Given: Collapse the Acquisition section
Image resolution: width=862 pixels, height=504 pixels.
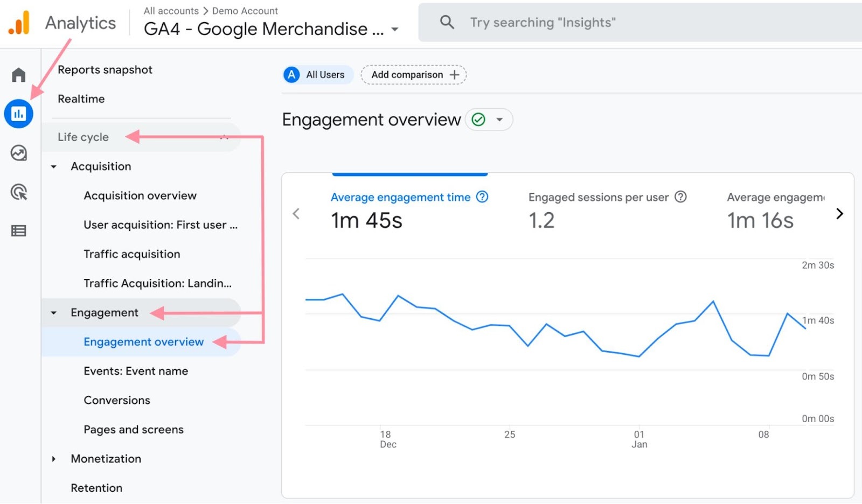Looking at the screenshot, I should 54,166.
